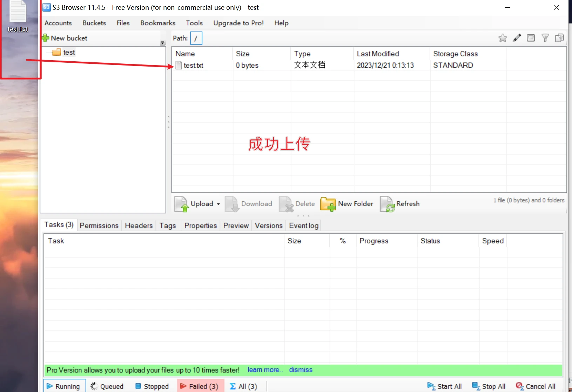This screenshot has height=392, width=572.
Task: Click the bookmark star icon
Action: (502, 38)
